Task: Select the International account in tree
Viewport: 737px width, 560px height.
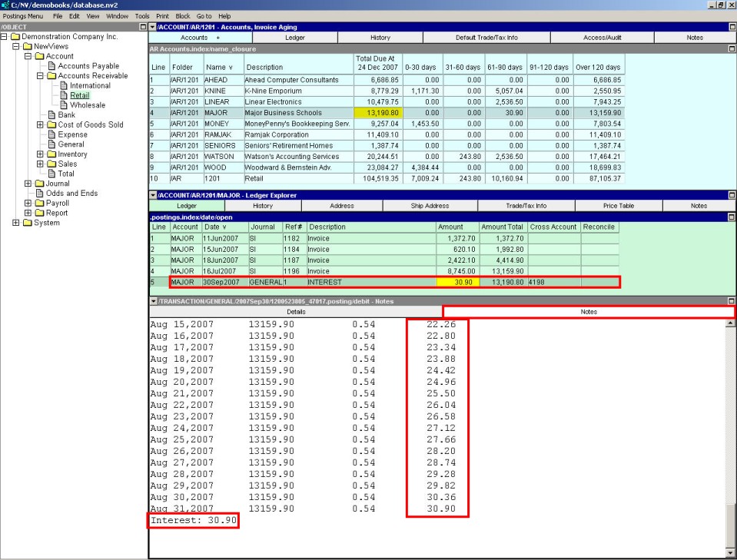Action: coord(90,86)
